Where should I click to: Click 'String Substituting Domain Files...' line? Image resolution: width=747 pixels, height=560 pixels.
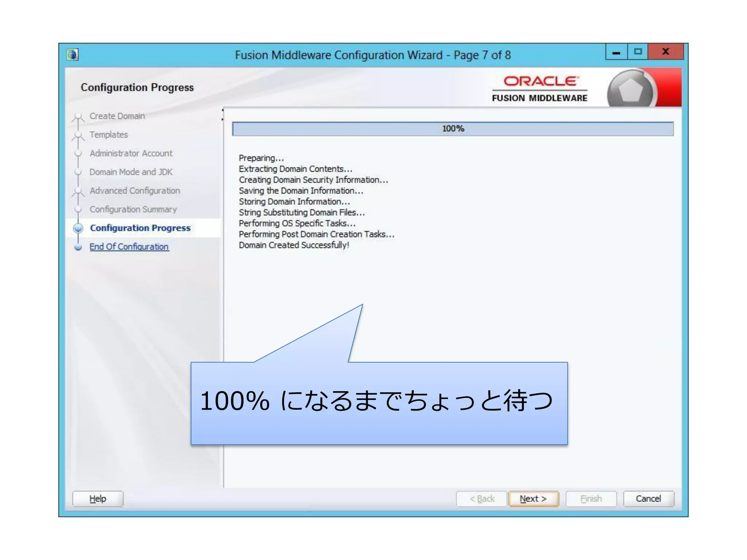point(302,212)
